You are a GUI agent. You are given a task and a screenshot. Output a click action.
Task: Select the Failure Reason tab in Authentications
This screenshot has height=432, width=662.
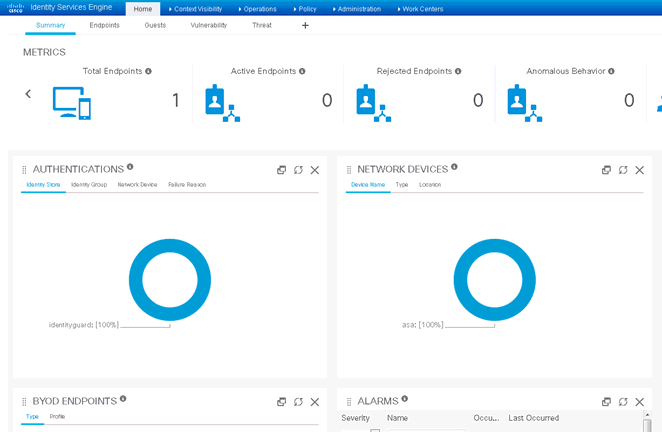[x=187, y=185]
